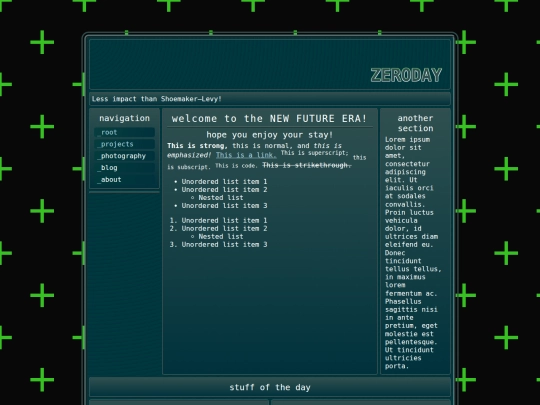Click bulleted 'Unordered list item 1'
Viewport: 540px width, 405px height.
[224, 181]
